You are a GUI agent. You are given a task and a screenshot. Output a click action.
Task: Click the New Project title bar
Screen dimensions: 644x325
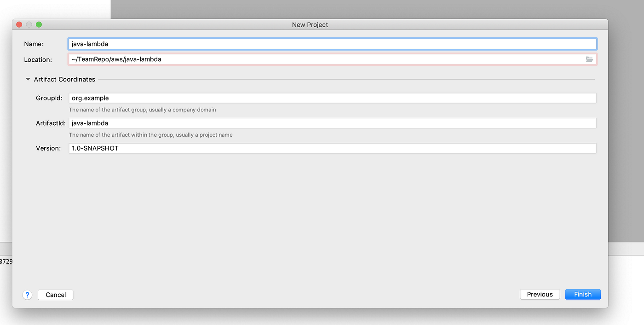[310, 24]
